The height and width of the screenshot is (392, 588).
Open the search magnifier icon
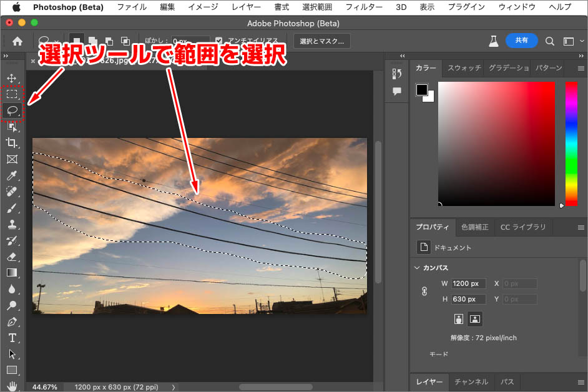pos(550,41)
